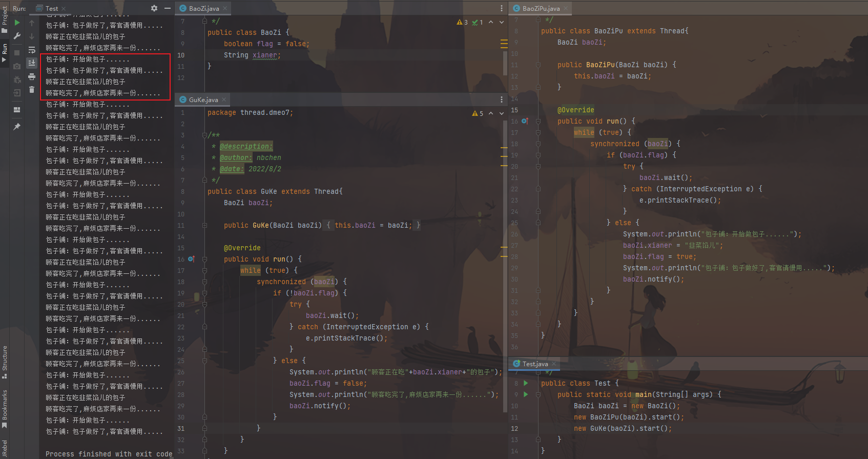Toggle soft-wrap in the Run console
Screen dimensions: 868x459
(32, 50)
